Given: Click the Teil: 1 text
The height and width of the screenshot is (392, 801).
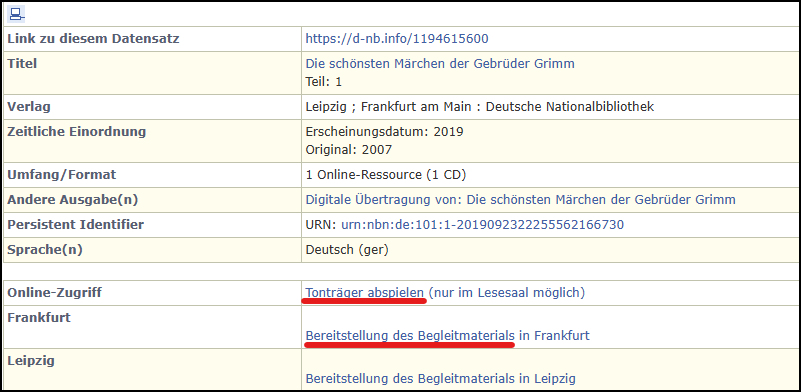Looking at the screenshot, I should 323,81.
